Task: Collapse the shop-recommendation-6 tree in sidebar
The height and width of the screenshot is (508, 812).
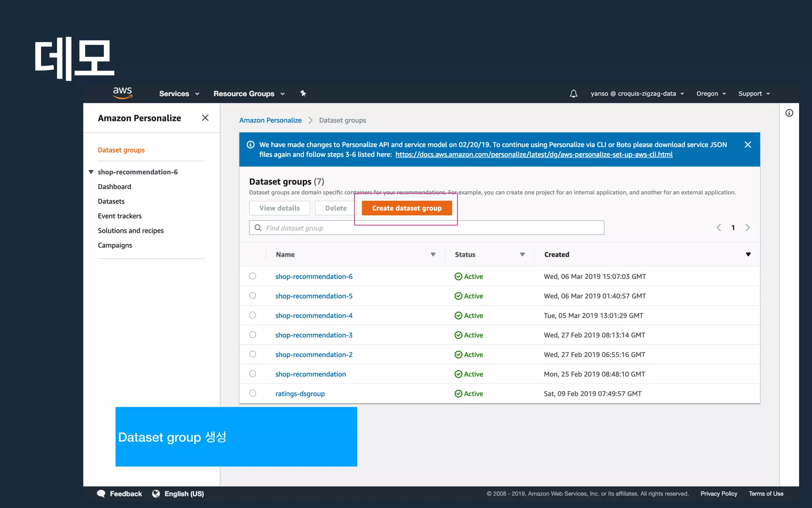Action: point(91,172)
